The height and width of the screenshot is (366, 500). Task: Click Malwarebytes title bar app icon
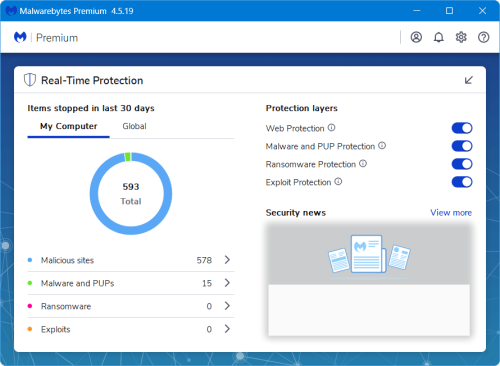coord(11,11)
